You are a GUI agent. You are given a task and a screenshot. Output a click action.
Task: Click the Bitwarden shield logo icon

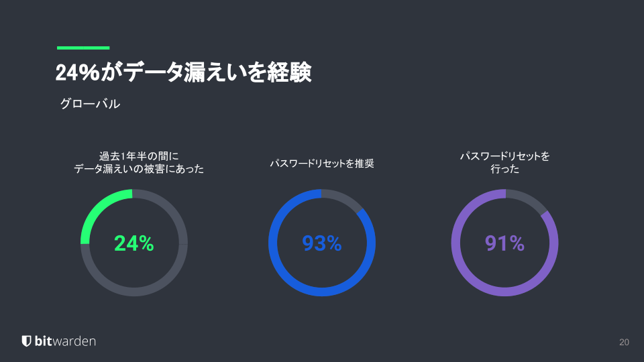(27, 341)
